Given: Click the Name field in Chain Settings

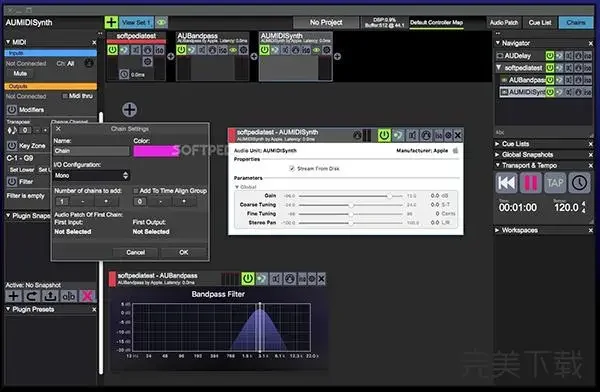Looking at the screenshot, I should point(91,151).
